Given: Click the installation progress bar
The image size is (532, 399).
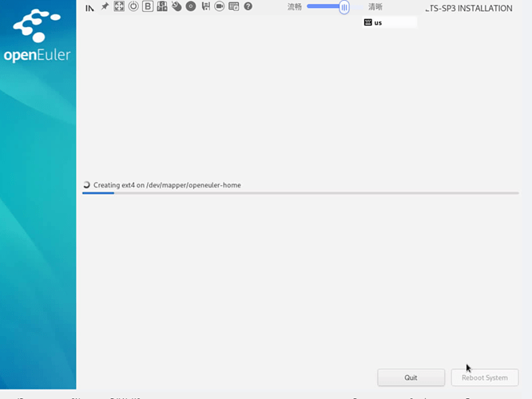Looking at the screenshot, I should [x=300, y=193].
